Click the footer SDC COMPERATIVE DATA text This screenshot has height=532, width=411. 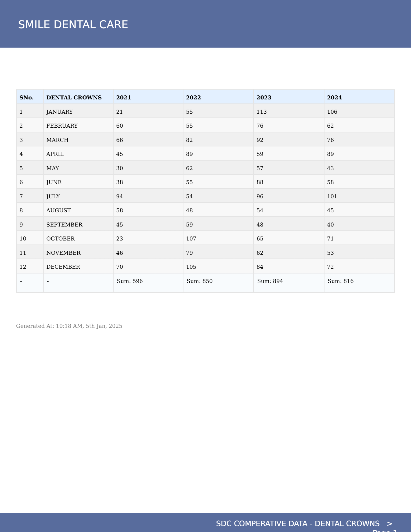coord(298,523)
